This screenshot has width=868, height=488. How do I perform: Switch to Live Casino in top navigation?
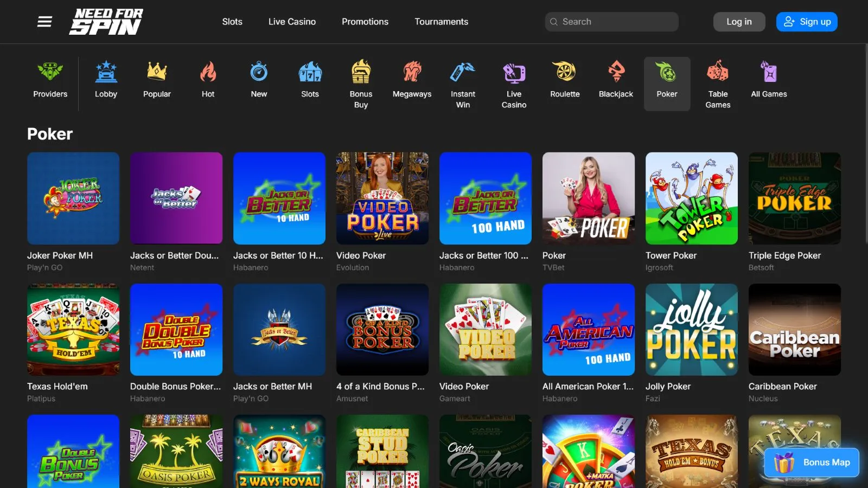[292, 22]
